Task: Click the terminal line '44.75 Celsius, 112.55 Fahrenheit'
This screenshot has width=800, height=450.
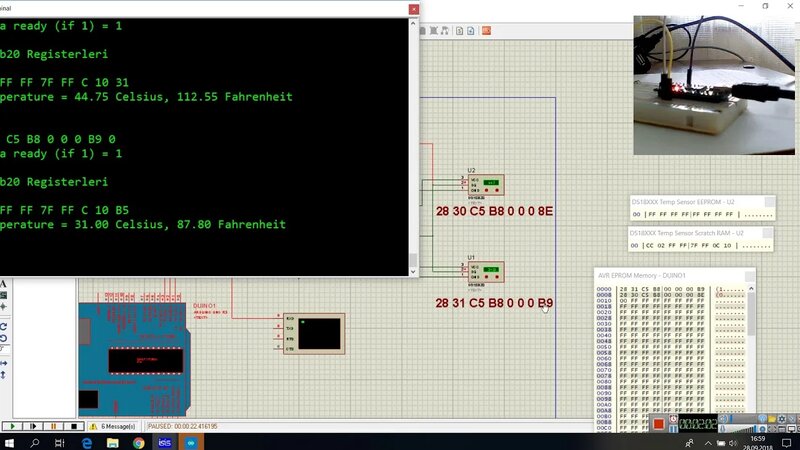Action: [184, 97]
